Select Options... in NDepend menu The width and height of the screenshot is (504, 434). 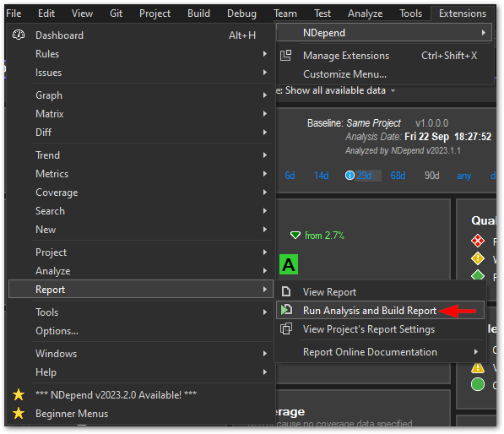click(141, 330)
